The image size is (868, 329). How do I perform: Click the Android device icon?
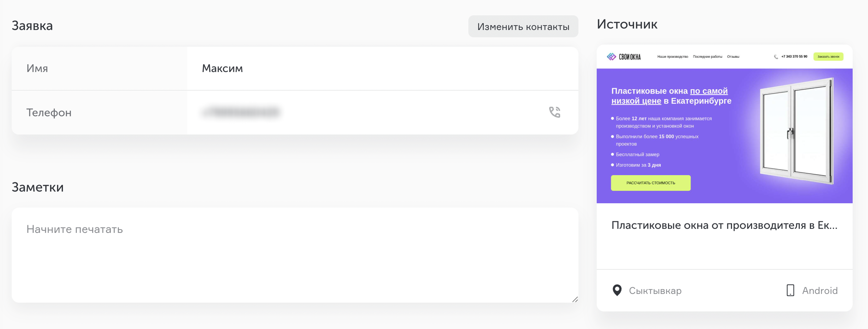pyautogui.click(x=790, y=290)
